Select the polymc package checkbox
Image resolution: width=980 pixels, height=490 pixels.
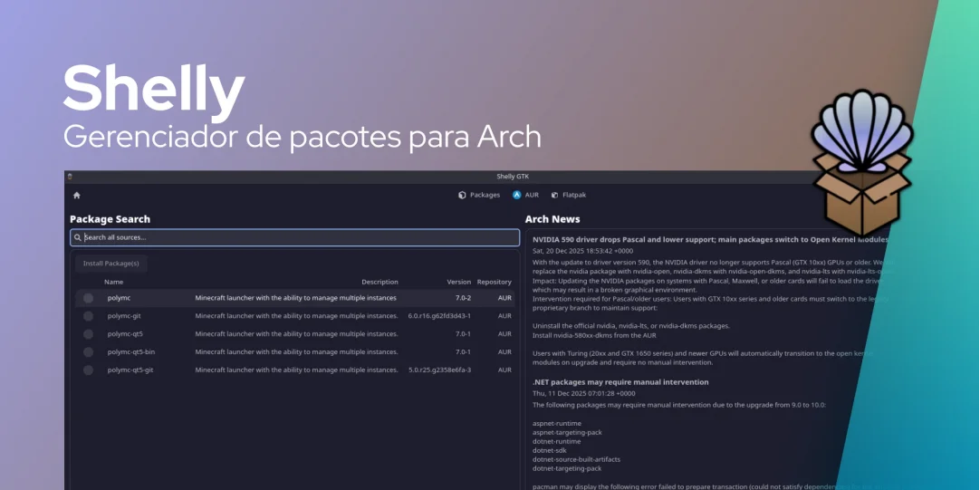pyautogui.click(x=88, y=298)
